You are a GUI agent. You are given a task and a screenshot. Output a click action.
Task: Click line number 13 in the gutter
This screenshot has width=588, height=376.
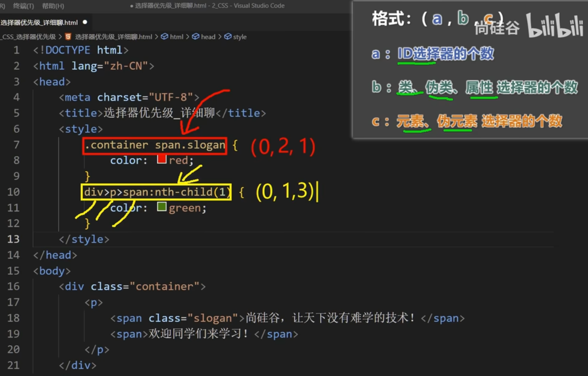coord(13,239)
